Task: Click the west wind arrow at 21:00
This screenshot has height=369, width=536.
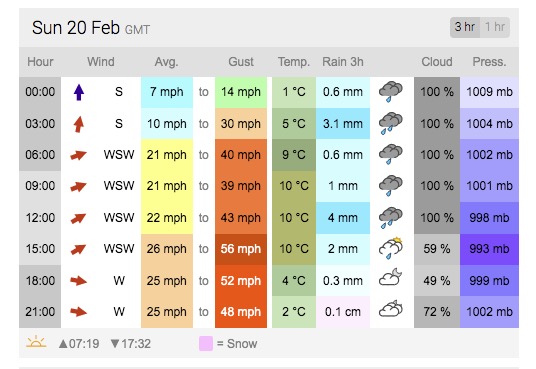Action: tap(78, 312)
